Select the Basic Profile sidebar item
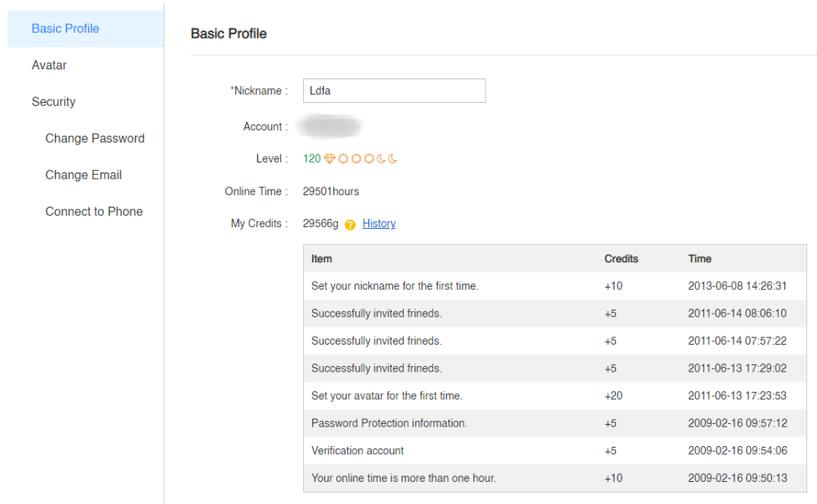This screenshot has height=504, width=817. [65, 29]
